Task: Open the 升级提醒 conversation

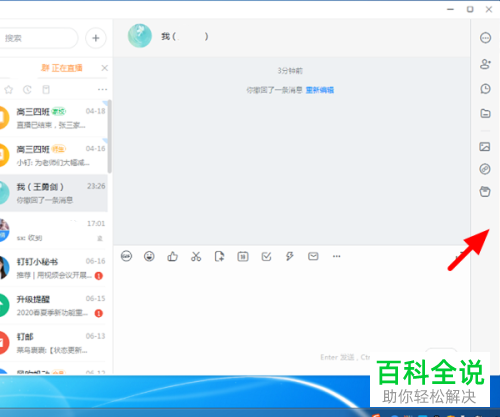Action: point(54,305)
